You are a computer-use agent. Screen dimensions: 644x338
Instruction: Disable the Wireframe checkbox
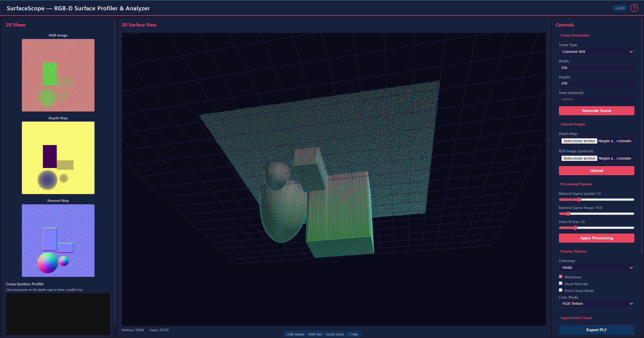561,276
